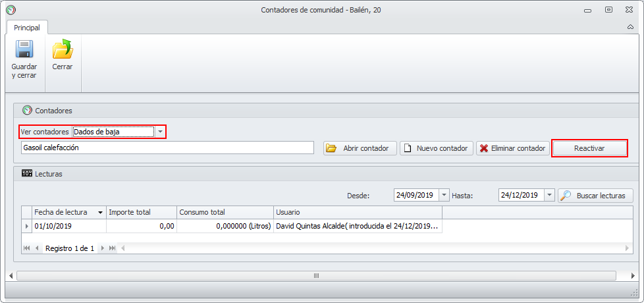Select the 01/10/2019 reading date cell

pyautogui.click(x=69, y=226)
